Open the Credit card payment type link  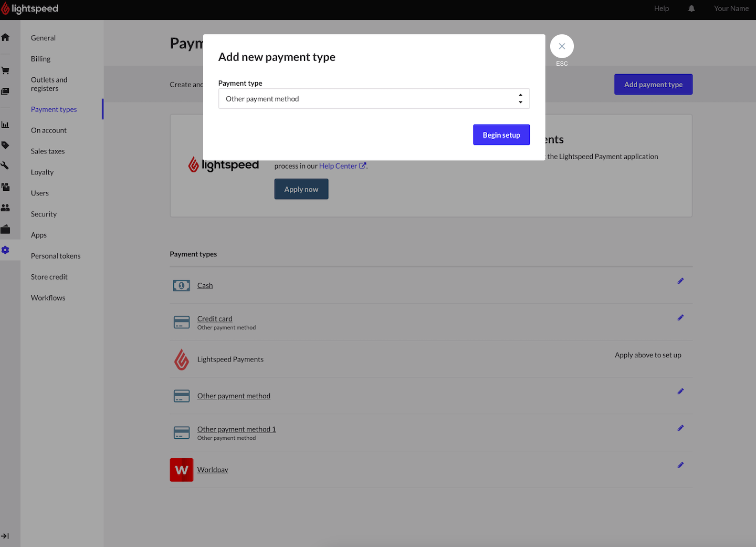215,319
